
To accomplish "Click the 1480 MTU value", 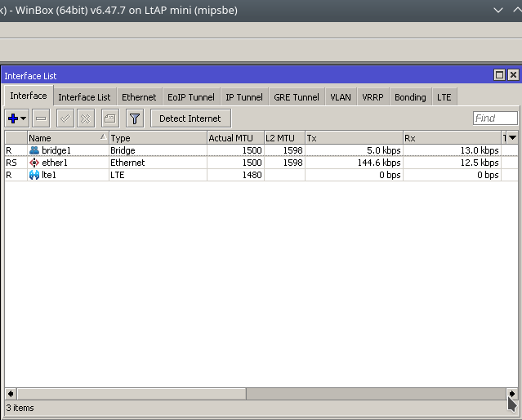I will coord(252,175).
